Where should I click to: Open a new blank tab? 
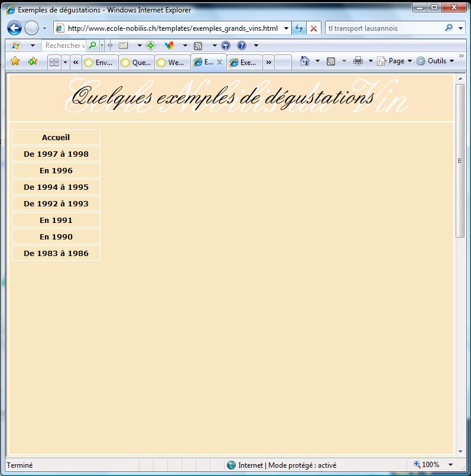pos(283,63)
